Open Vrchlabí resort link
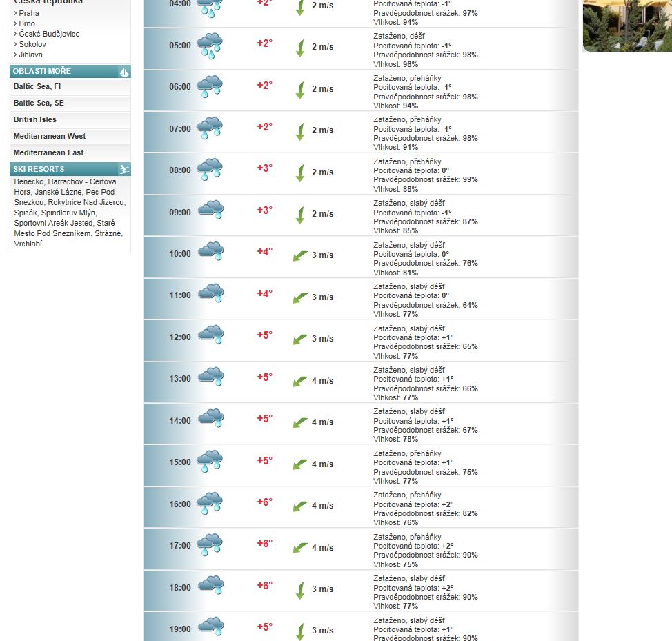The image size is (672, 641). tap(28, 244)
